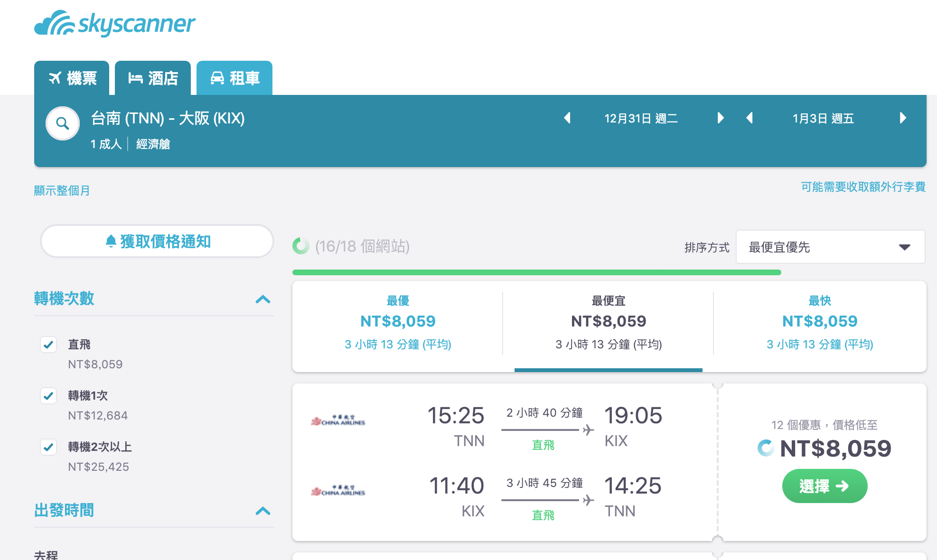Go to next return date after 1月3日
Viewport: 937px width, 560px height.
(903, 118)
